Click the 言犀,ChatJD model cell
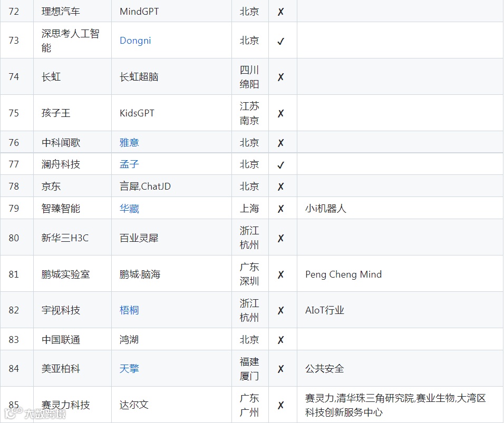This screenshot has height=423, width=504. coord(172,186)
